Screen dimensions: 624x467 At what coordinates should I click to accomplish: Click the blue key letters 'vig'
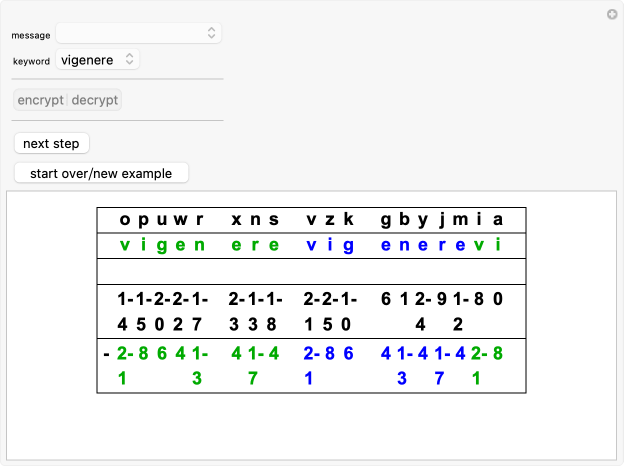(329, 246)
